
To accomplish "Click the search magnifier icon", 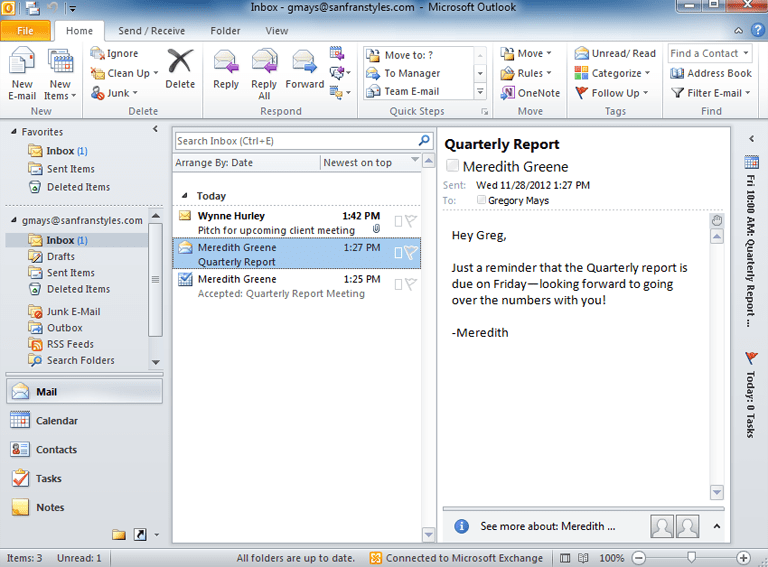I will 424,141.
